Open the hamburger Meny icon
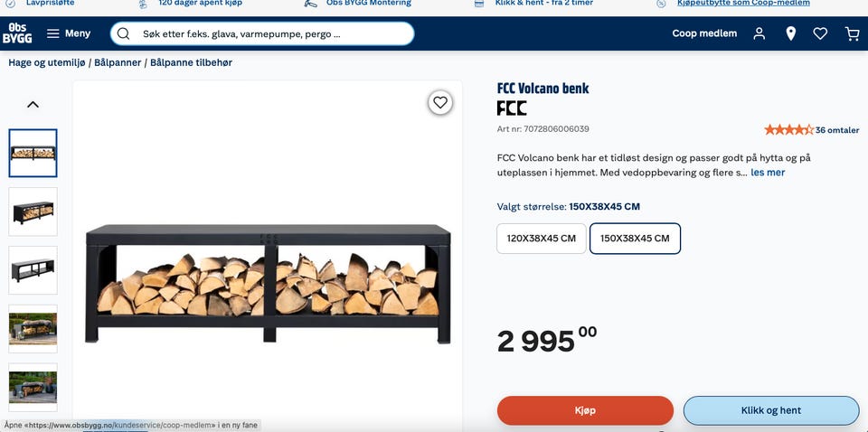The image size is (868, 432). coord(53,33)
